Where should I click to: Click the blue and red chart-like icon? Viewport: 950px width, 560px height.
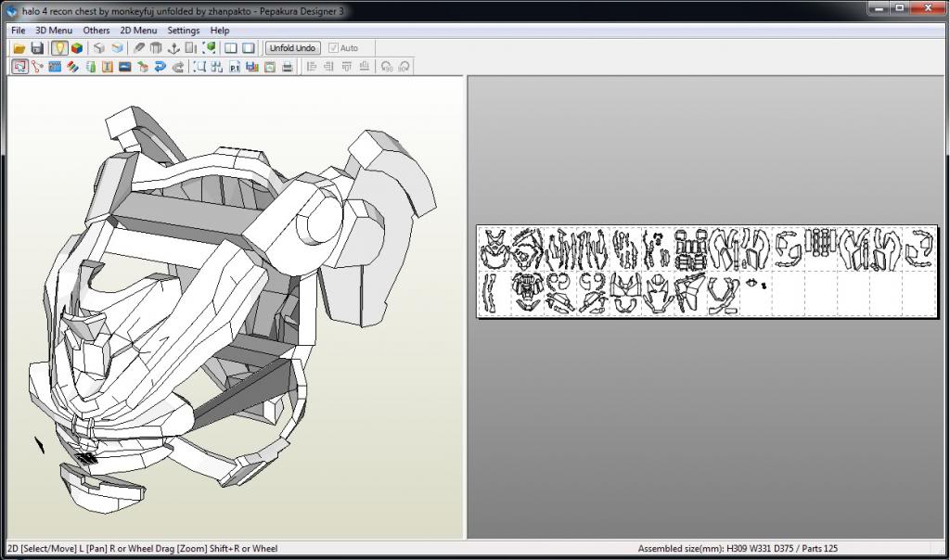point(252,67)
